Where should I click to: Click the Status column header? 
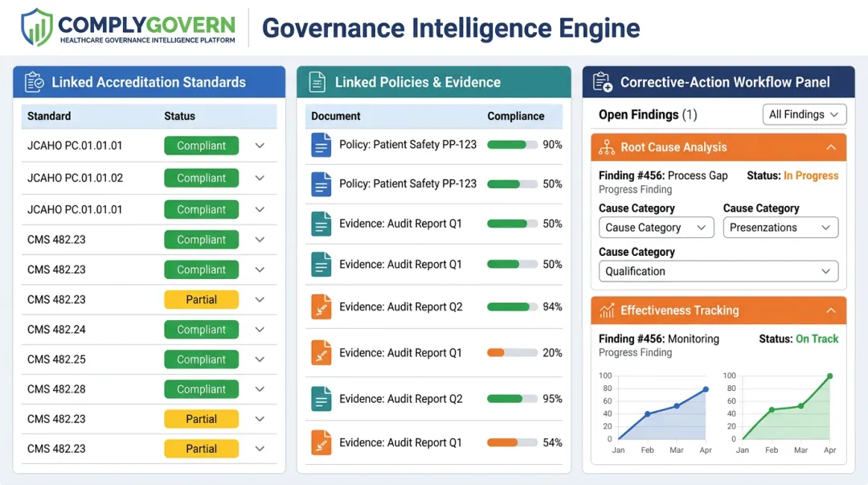tap(179, 117)
